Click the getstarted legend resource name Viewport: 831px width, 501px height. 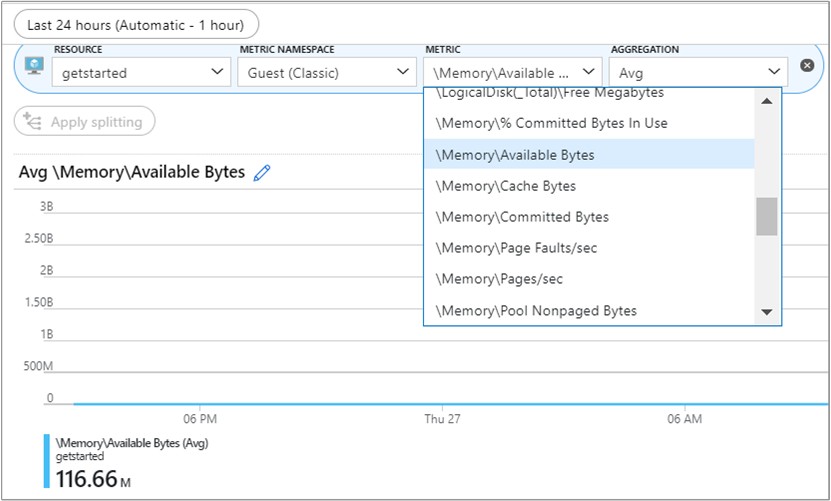pos(80,456)
